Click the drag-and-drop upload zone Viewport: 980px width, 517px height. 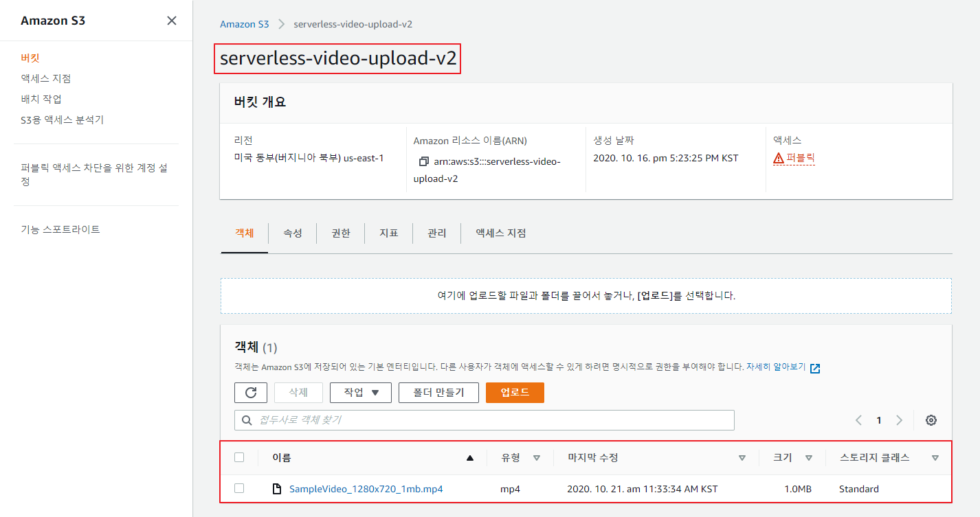pos(586,296)
